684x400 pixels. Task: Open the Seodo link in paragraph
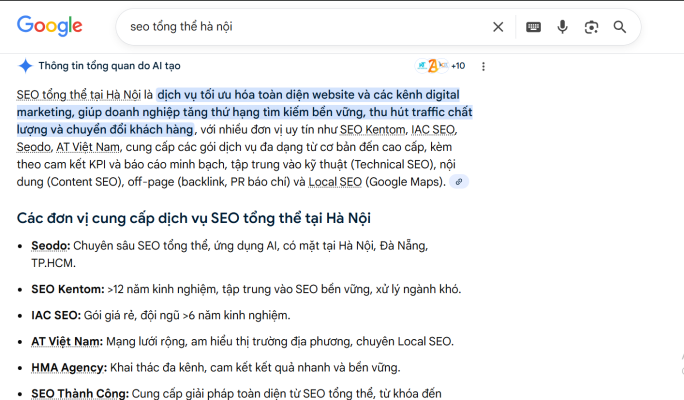tap(34, 147)
